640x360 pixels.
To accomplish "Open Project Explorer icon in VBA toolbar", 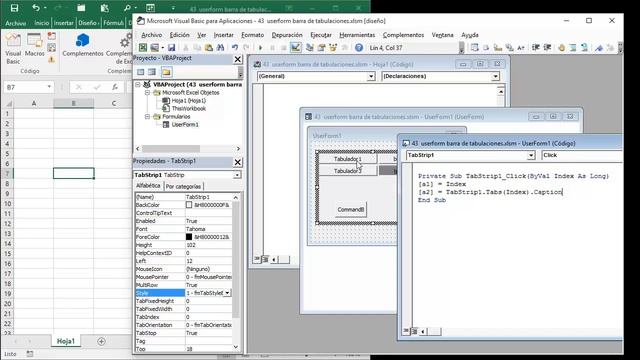I will coord(310,48).
